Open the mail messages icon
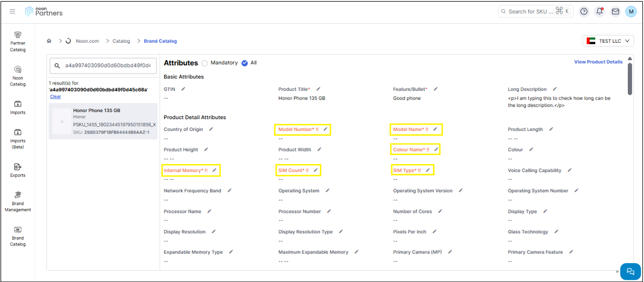Image resolution: width=644 pixels, height=282 pixels. pyautogui.click(x=615, y=11)
